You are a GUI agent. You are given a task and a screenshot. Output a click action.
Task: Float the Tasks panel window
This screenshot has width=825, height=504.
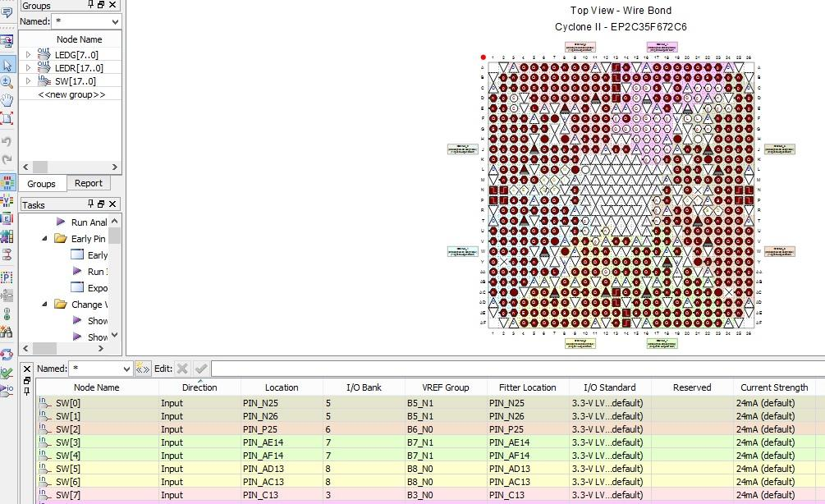tap(101, 204)
